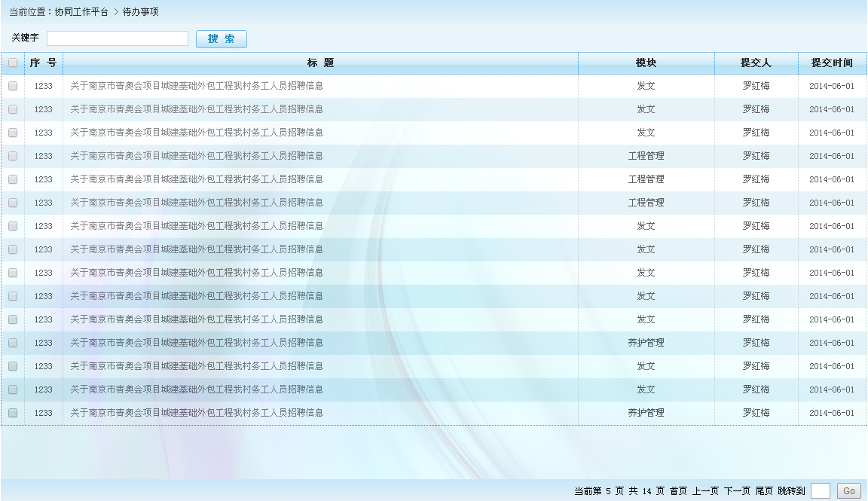This screenshot has width=868, height=501.
Task: Go to 首页 first page
Action: (x=678, y=491)
